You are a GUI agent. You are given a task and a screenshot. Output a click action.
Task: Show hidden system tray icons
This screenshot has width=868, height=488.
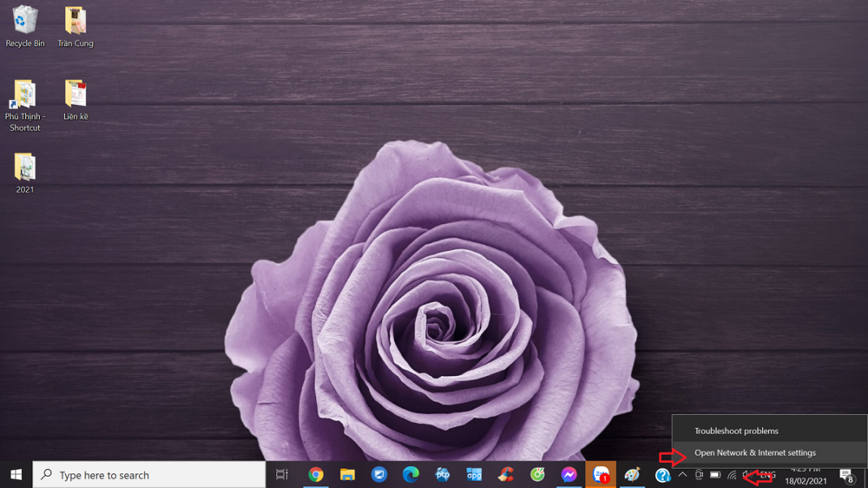point(683,475)
